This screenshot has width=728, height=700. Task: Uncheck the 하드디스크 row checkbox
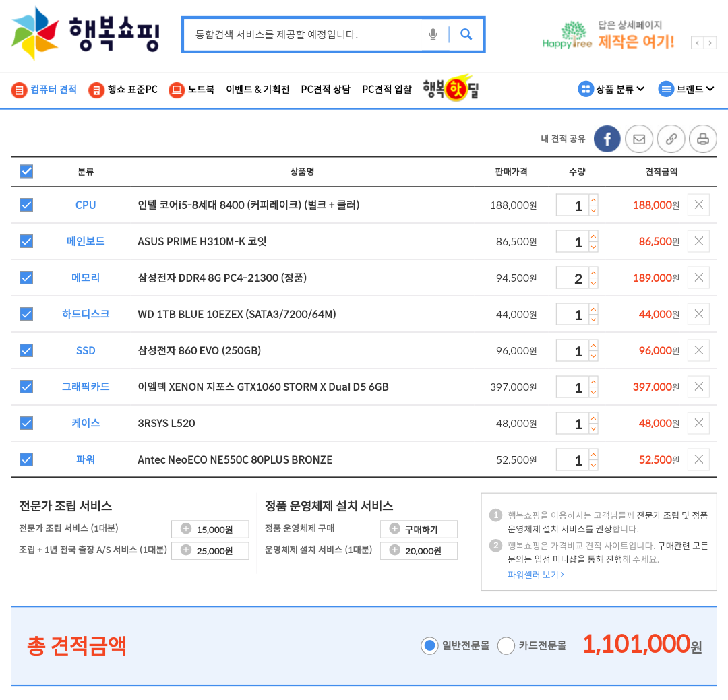coord(26,314)
